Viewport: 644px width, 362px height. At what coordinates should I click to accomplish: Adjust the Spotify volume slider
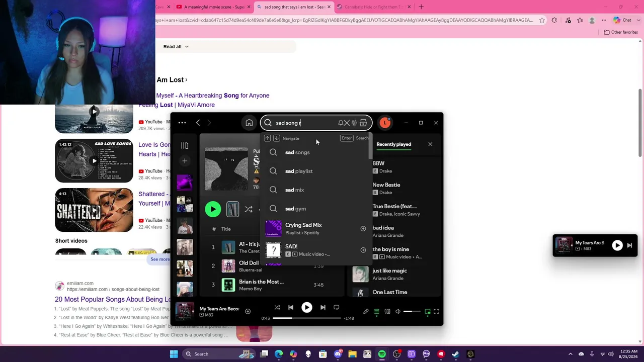click(x=412, y=312)
